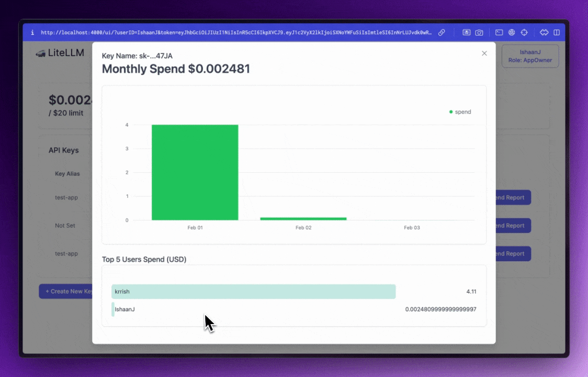Click Create New Key button behind dialog
The width and height of the screenshot is (588, 377).
click(x=65, y=291)
